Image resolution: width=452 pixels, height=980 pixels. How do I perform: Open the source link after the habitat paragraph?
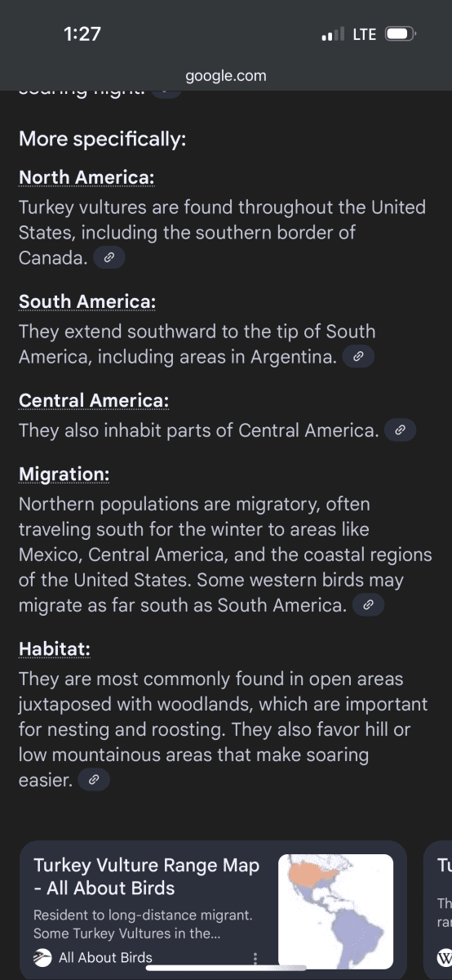[94, 780]
